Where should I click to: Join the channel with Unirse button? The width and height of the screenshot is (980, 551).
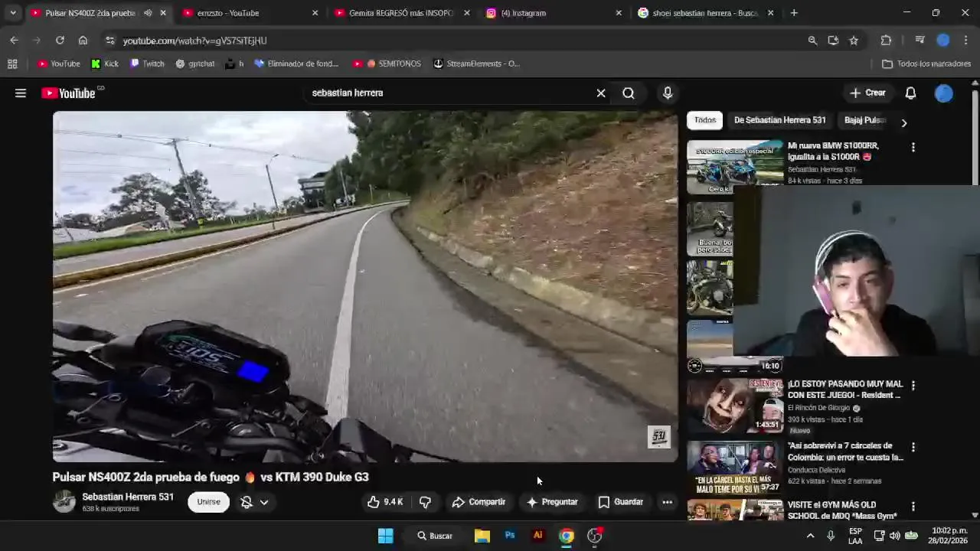pyautogui.click(x=208, y=502)
